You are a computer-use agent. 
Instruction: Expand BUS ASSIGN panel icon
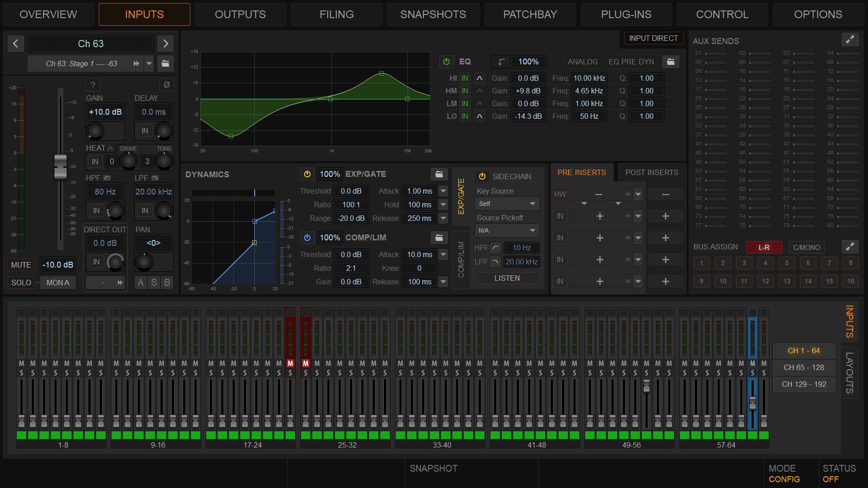click(850, 247)
